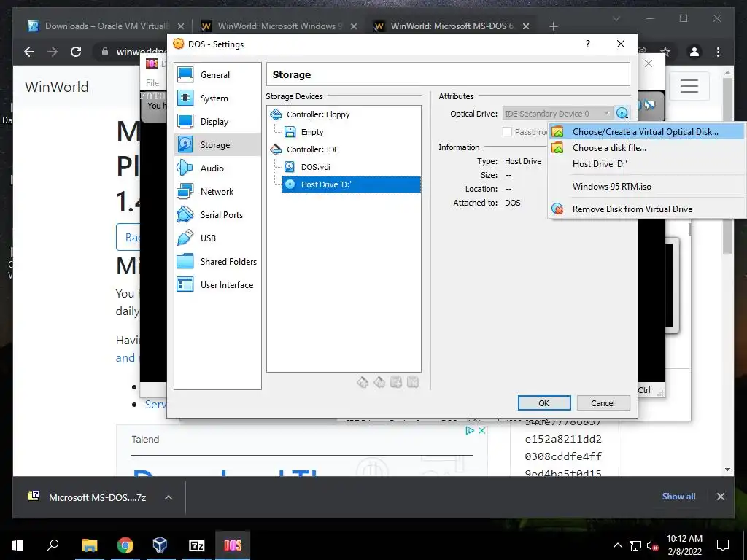Click the optical disk chooser icon
747x560 pixels.
pos(623,114)
